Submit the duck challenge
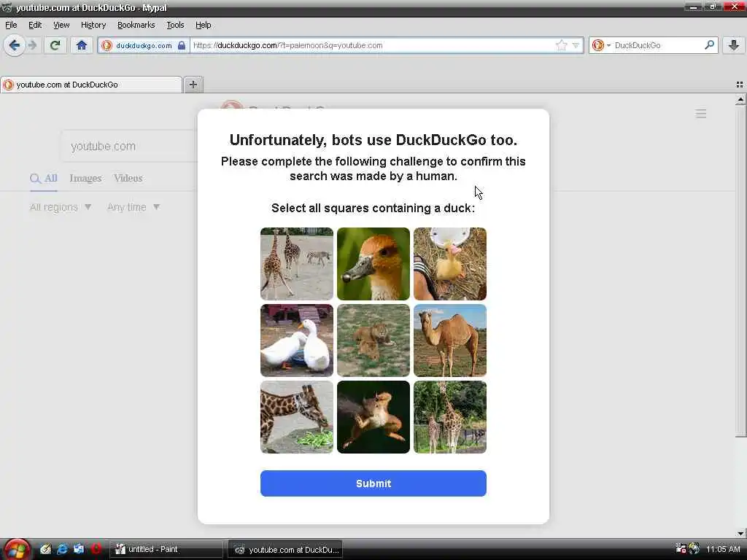Viewport: 747px width, 560px height. tap(373, 483)
